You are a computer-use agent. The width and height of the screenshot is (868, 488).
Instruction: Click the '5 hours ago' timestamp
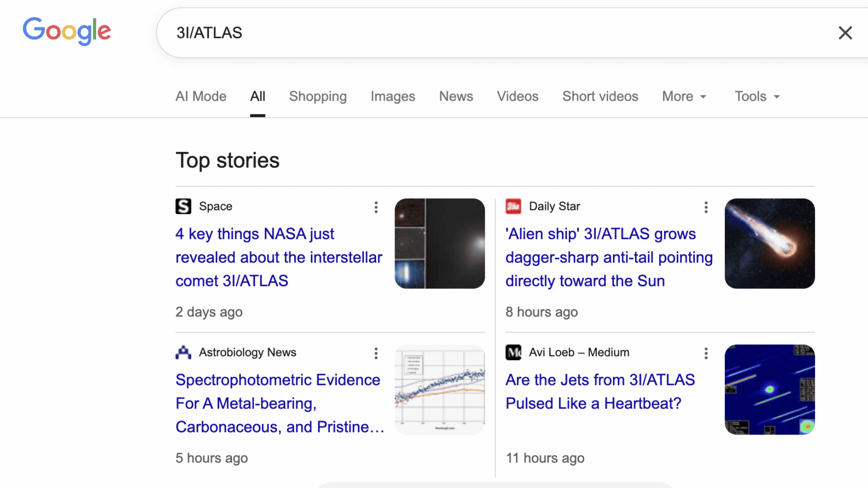point(212,458)
